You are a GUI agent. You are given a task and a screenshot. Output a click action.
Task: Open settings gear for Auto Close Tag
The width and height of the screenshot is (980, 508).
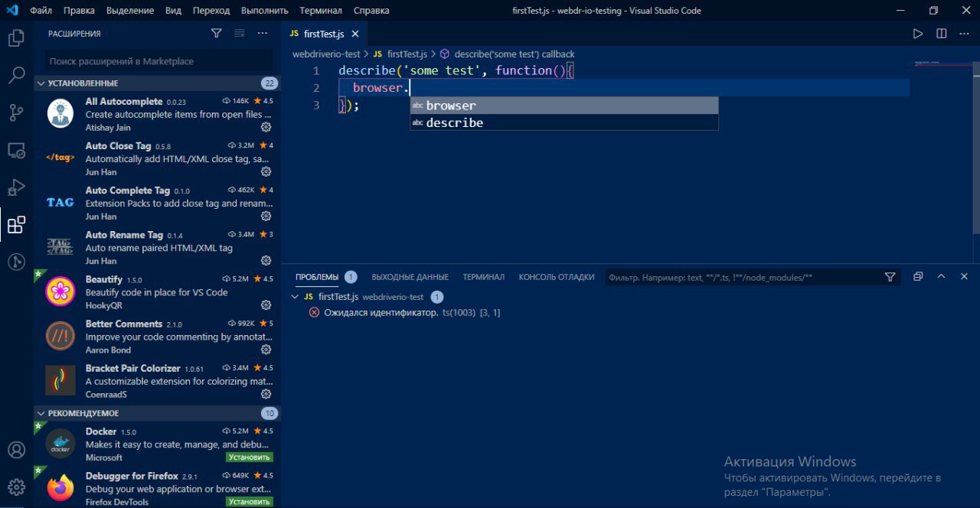(x=266, y=171)
